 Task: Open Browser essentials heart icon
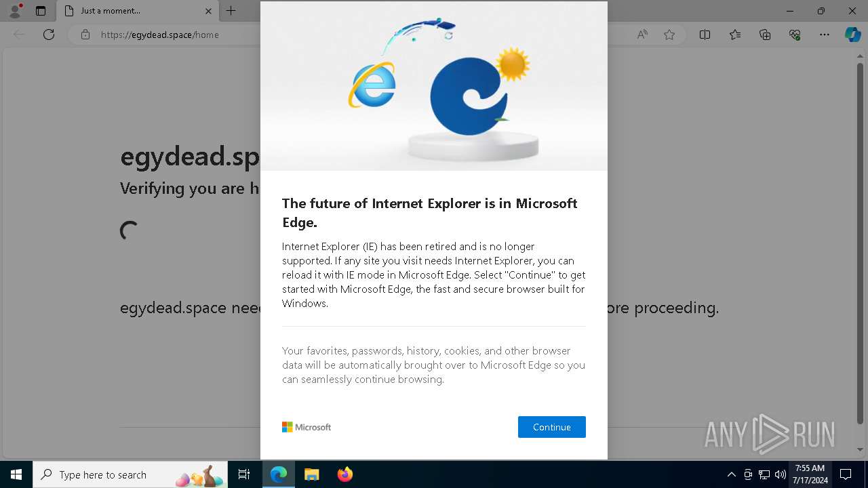point(795,35)
